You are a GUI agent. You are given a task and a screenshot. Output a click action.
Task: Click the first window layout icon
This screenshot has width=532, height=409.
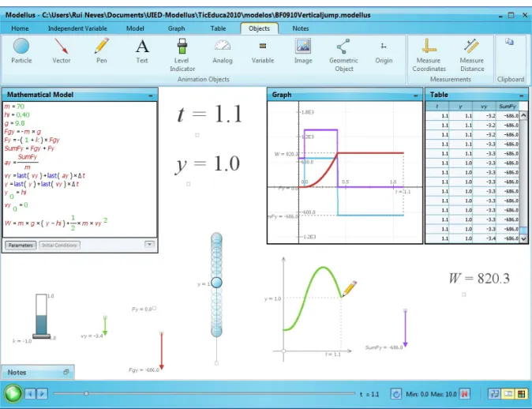(x=494, y=394)
